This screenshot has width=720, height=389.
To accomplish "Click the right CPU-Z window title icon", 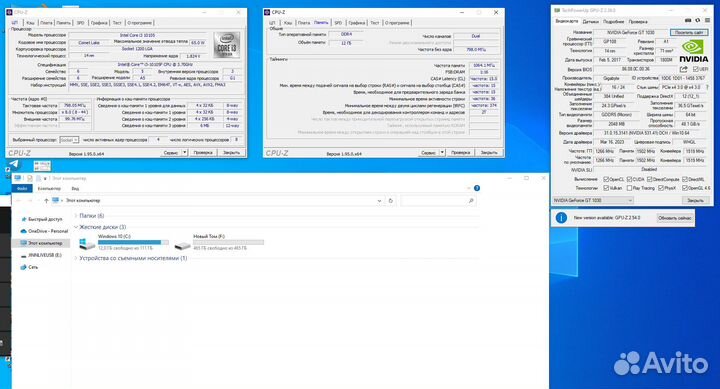I will point(267,12).
